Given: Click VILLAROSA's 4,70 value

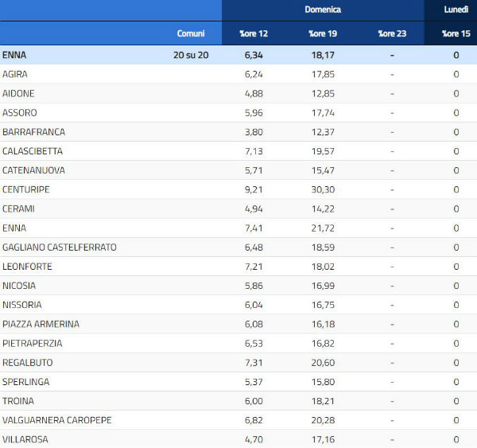Looking at the screenshot, I should 254,439.
